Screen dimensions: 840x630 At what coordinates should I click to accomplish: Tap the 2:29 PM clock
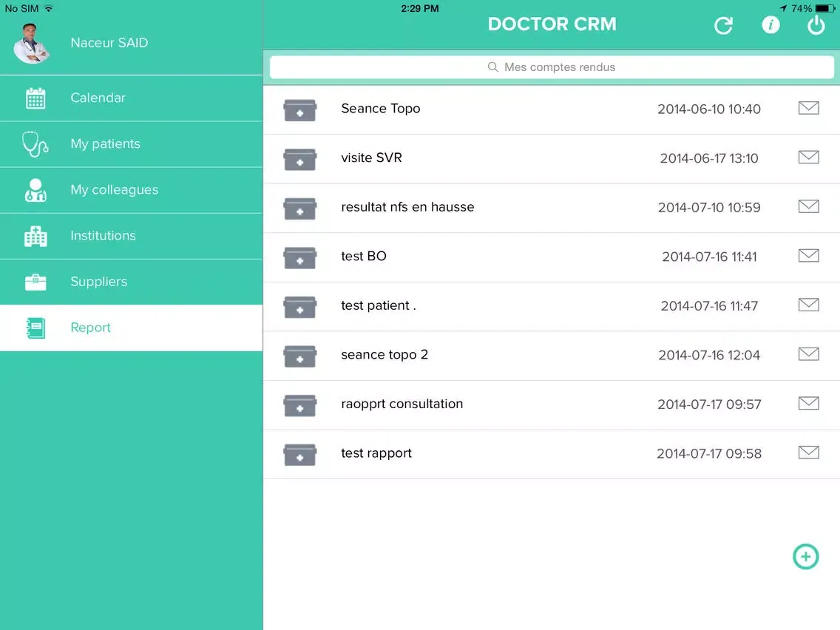pyautogui.click(x=419, y=9)
